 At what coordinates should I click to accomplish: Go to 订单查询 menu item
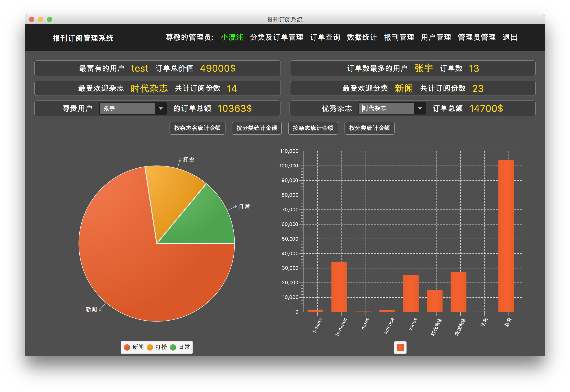tap(325, 37)
